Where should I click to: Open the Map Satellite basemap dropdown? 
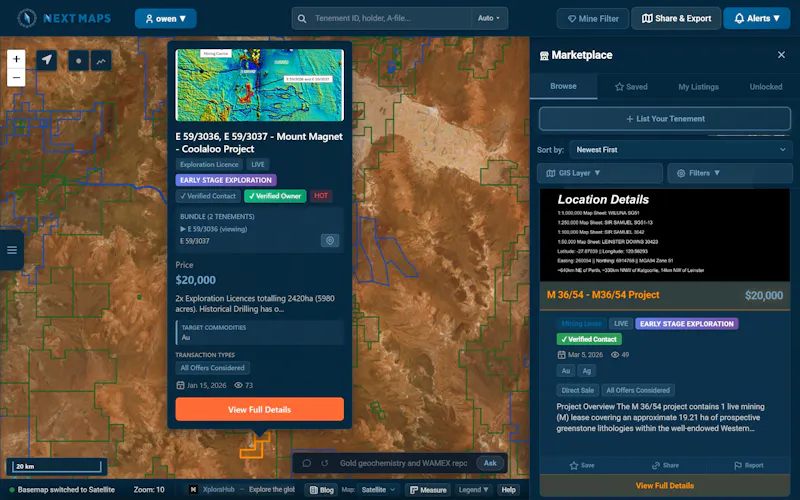coord(378,490)
